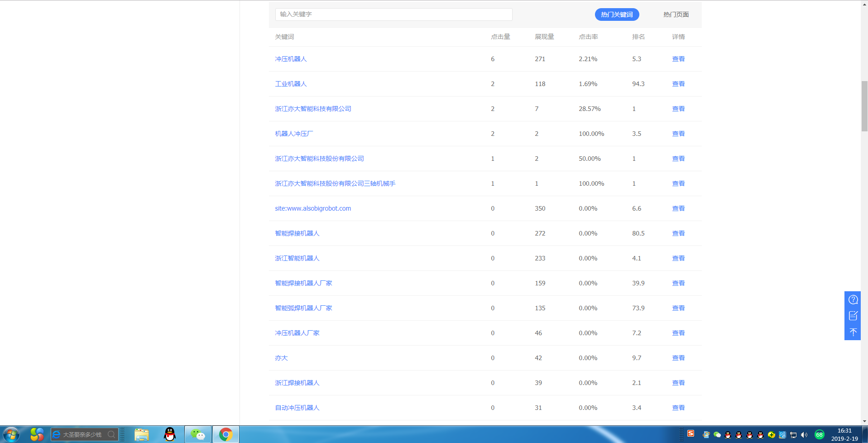This screenshot has width=868, height=443.
Task: Open the site:www.alsobigrobot.com keyword link
Action: pos(313,208)
